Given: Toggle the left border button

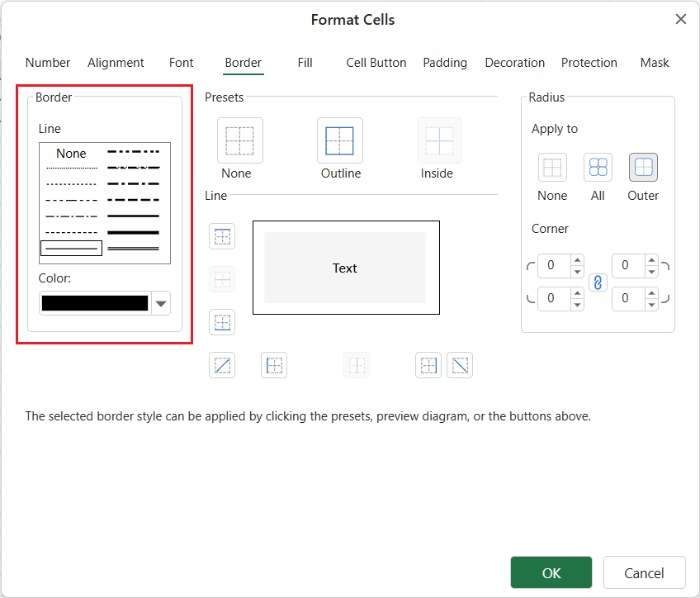Looking at the screenshot, I should pyautogui.click(x=274, y=365).
